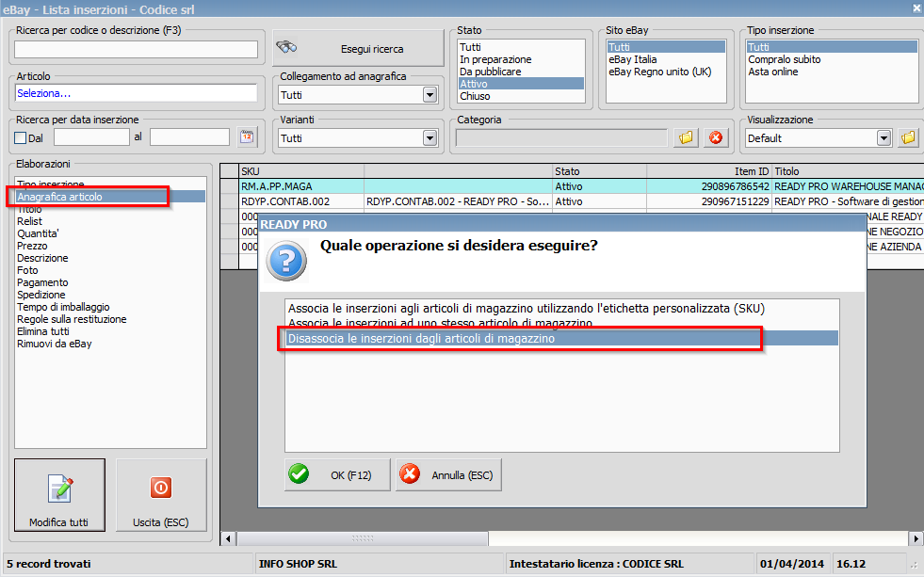
Task: Select Tutti in Stato list
Action: (521, 47)
